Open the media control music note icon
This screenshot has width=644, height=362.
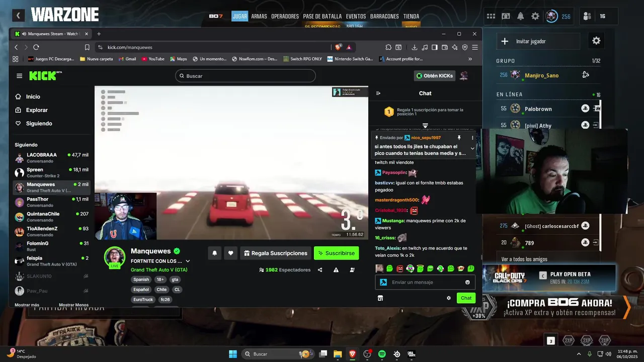point(425,47)
